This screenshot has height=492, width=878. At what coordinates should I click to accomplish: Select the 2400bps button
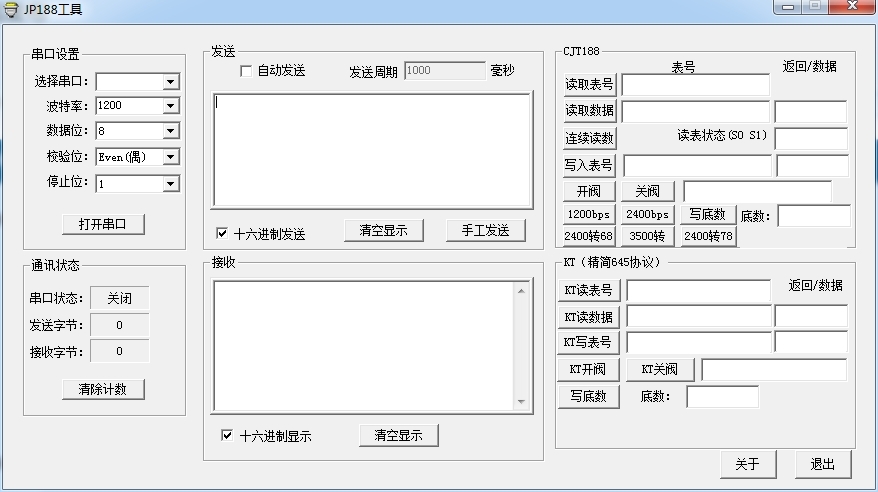click(648, 214)
